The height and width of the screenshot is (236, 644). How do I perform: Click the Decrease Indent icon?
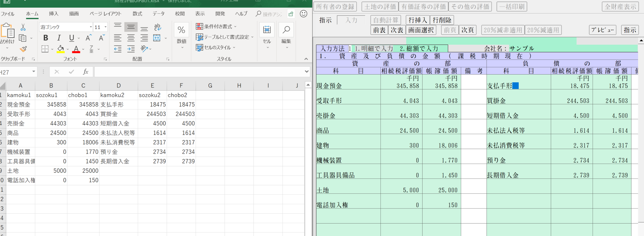click(117, 49)
